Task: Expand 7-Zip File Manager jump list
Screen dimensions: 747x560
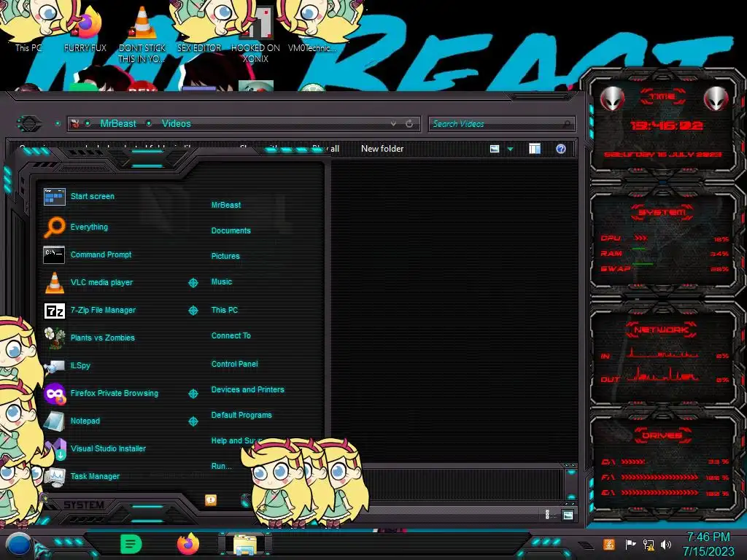Action: tap(193, 311)
